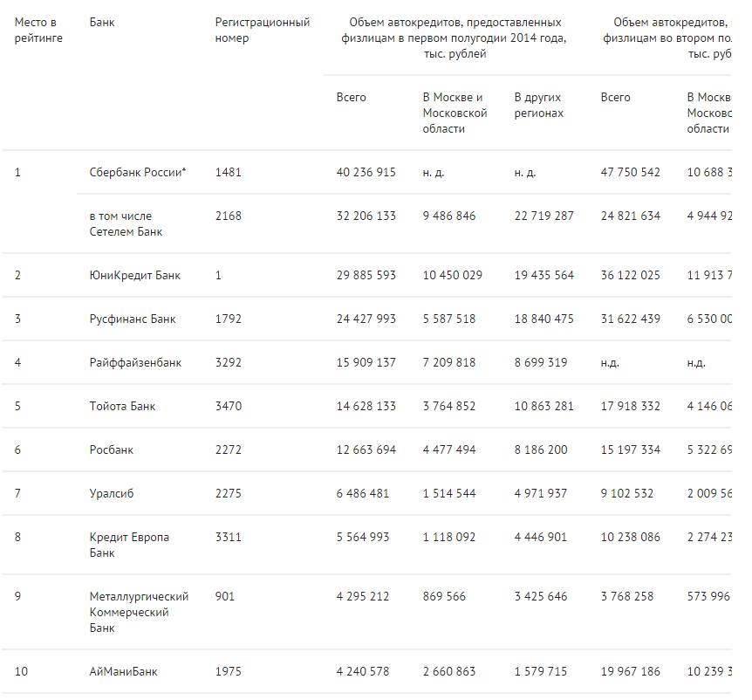
Task: Click the value 4 477 494
Action: tap(449, 450)
